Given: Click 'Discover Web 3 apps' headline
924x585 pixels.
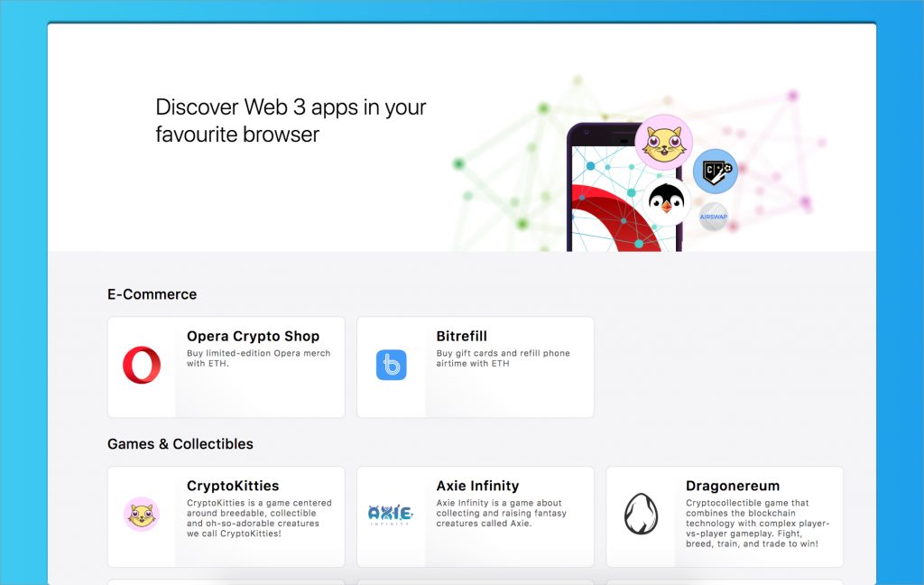Looking at the screenshot, I should click(x=291, y=121).
